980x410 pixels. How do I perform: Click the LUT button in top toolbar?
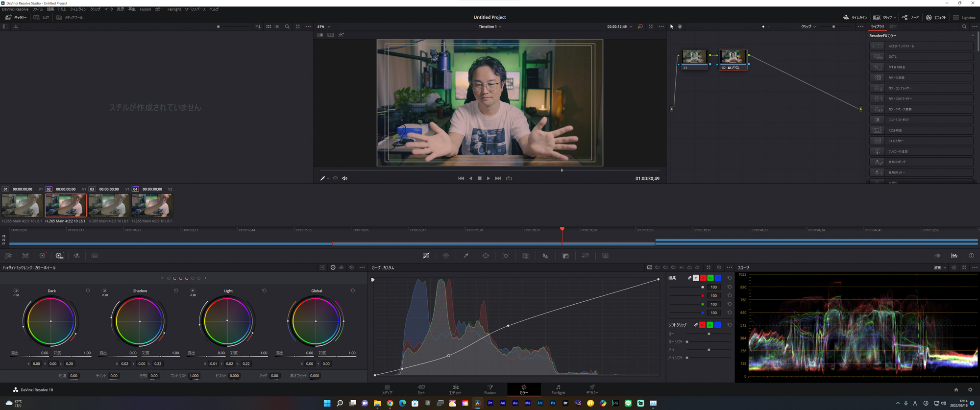point(42,18)
